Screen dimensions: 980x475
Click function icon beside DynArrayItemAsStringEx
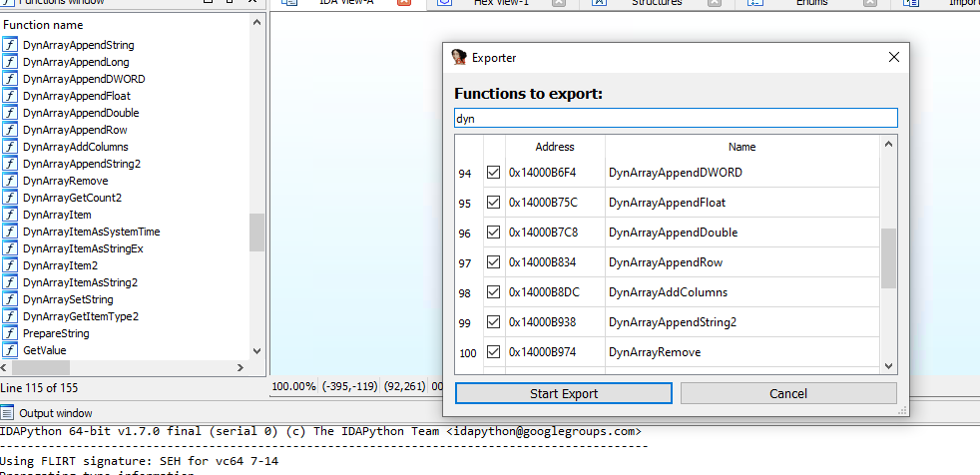pos(10,248)
